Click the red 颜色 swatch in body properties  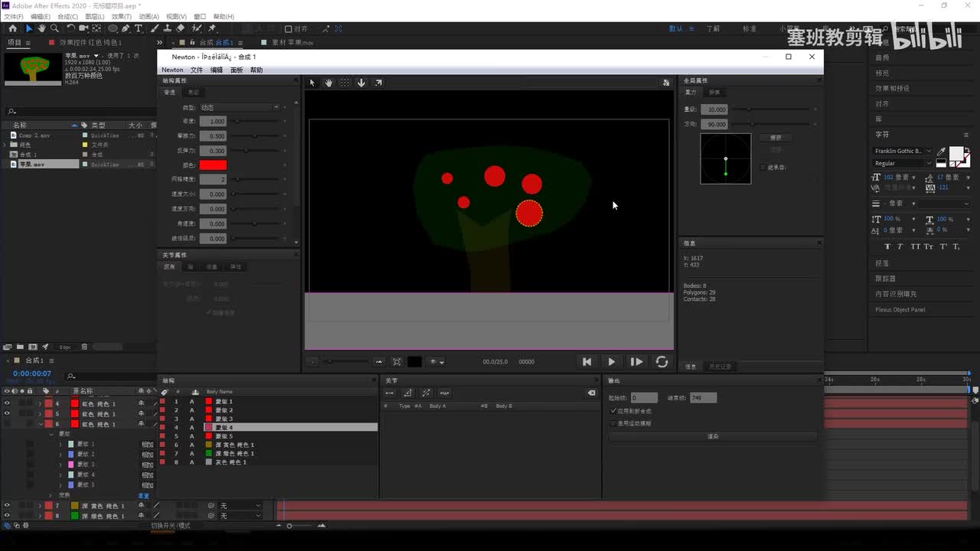click(213, 165)
